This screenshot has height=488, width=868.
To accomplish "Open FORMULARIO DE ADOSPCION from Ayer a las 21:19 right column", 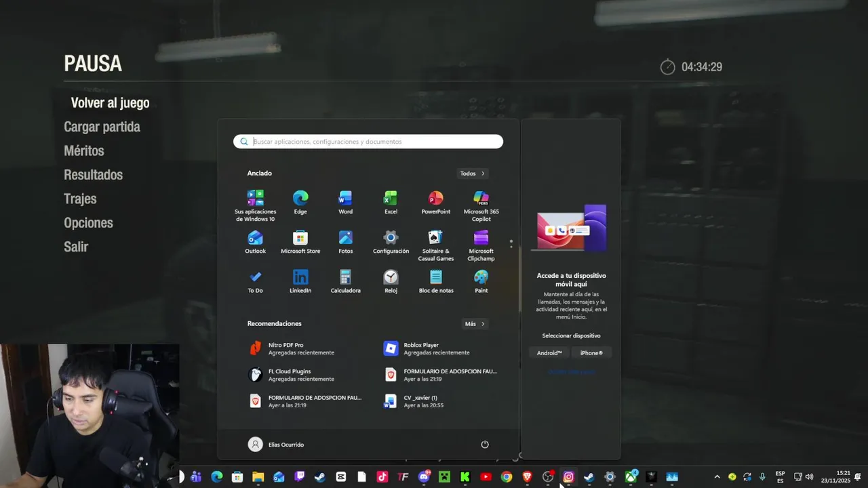I will pyautogui.click(x=442, y=375).
